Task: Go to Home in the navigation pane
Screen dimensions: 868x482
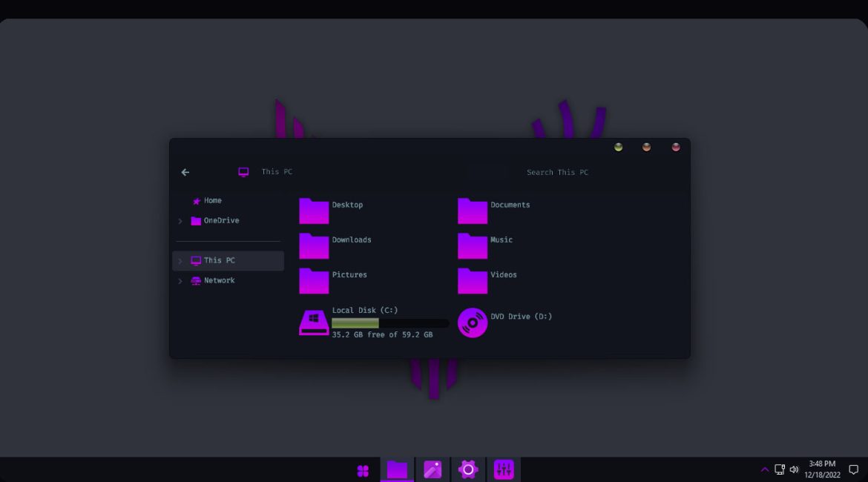Action: click(212, 201)
